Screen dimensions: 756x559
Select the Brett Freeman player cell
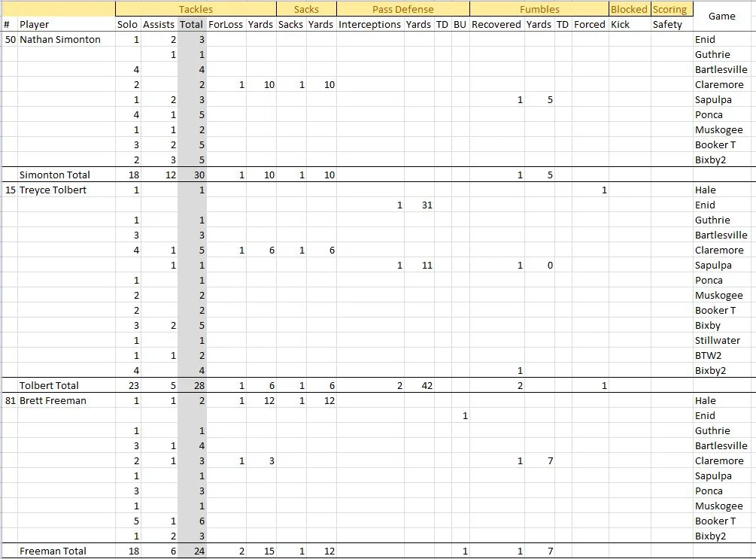coord(66,401)
